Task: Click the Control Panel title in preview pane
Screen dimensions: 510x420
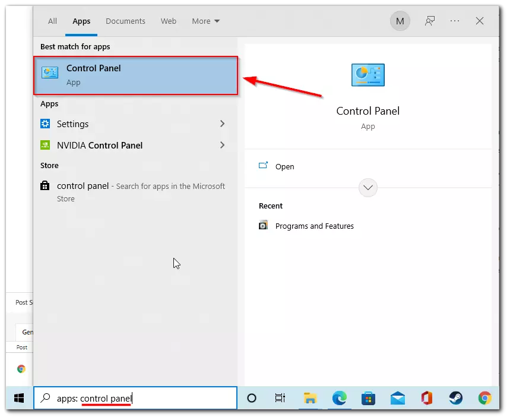Action: coord(368,111)
